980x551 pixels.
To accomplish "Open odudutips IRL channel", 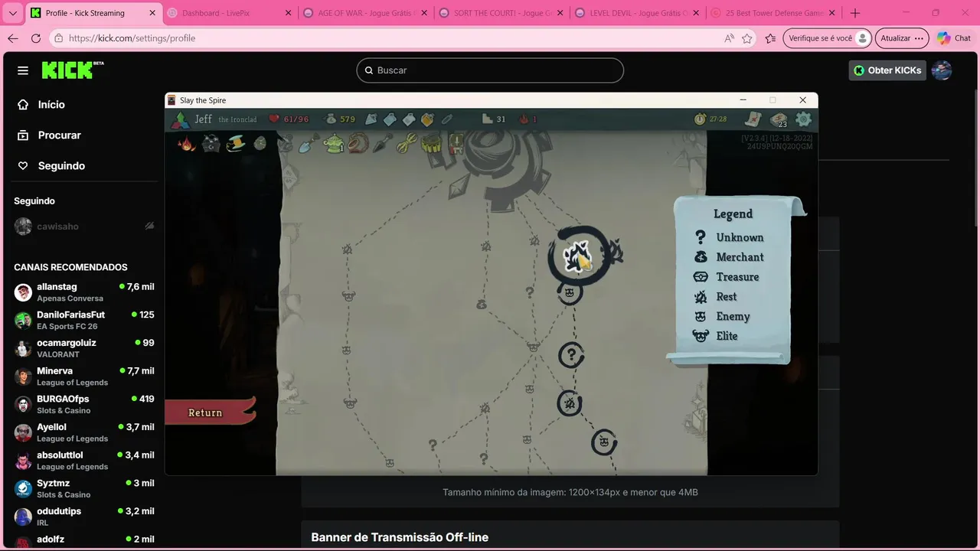I will pyautogui.click(x=83, y=517).
